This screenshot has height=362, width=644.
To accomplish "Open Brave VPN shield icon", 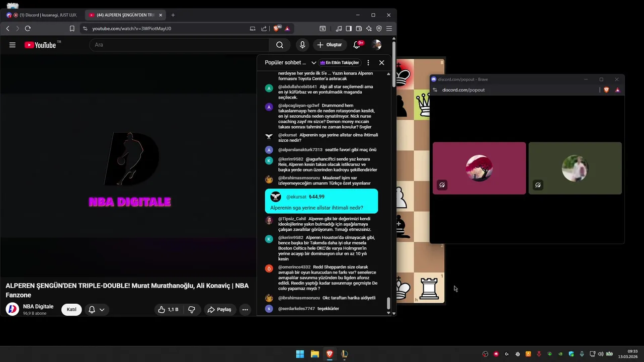I will coord(379,29).
